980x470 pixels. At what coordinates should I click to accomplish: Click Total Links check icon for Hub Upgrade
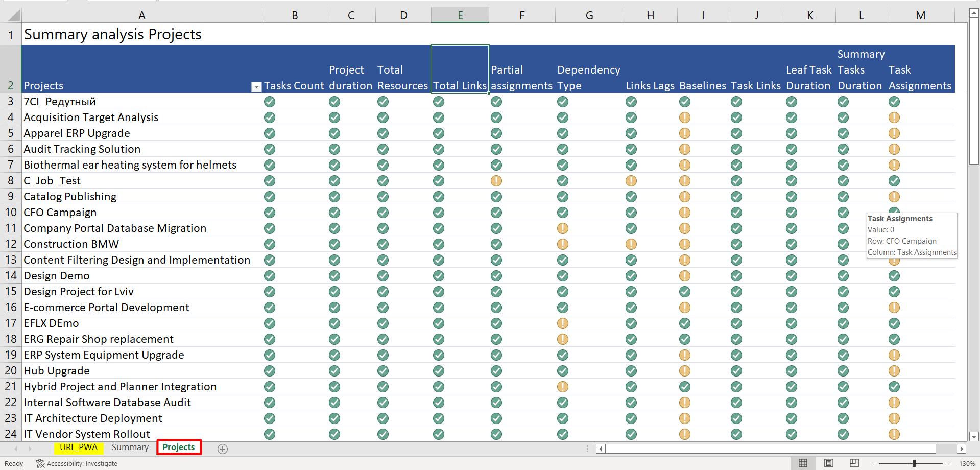click(439, 371)
